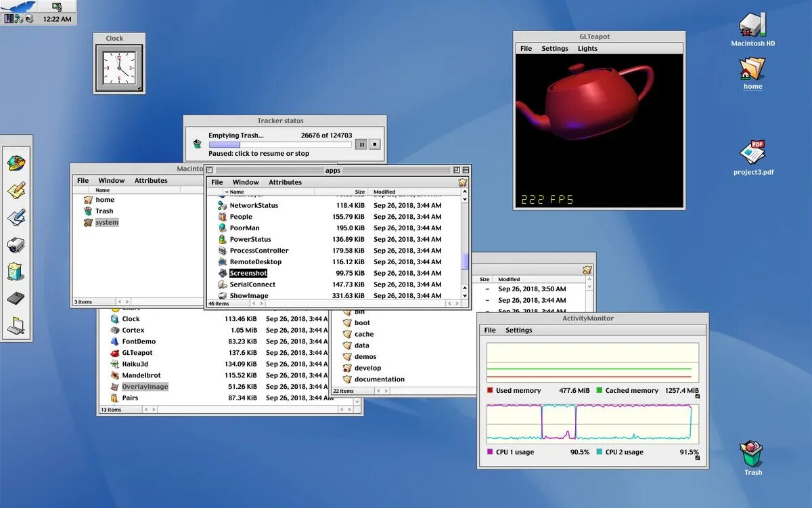Select the documentation folder entry
This screenshot has width=812, height=508.
click(380, 379)
